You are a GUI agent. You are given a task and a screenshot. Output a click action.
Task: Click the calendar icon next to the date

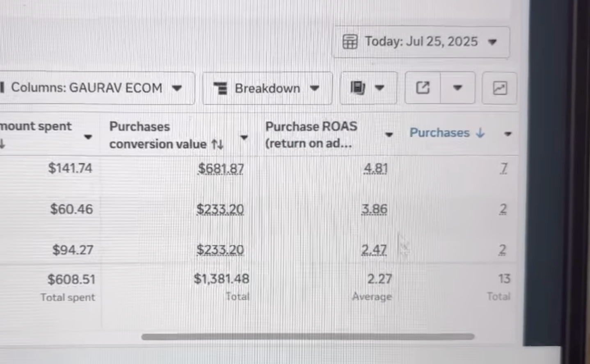350,41
